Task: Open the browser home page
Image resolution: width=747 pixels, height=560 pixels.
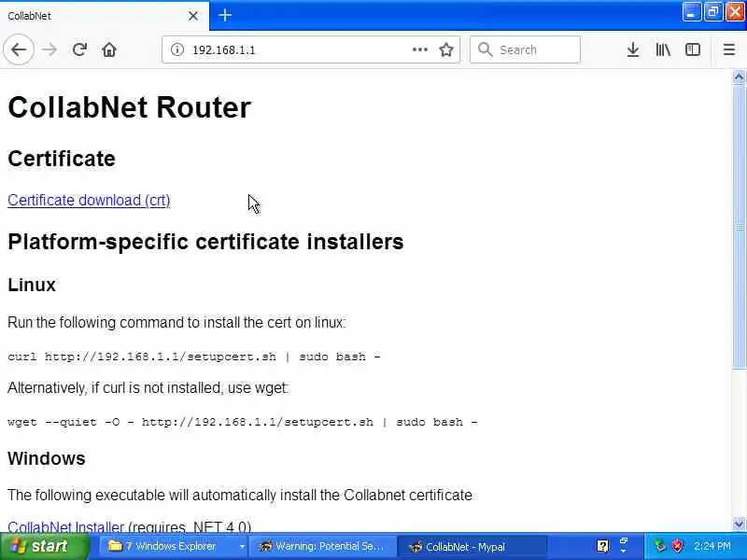Action: click(x=109, y=49)
